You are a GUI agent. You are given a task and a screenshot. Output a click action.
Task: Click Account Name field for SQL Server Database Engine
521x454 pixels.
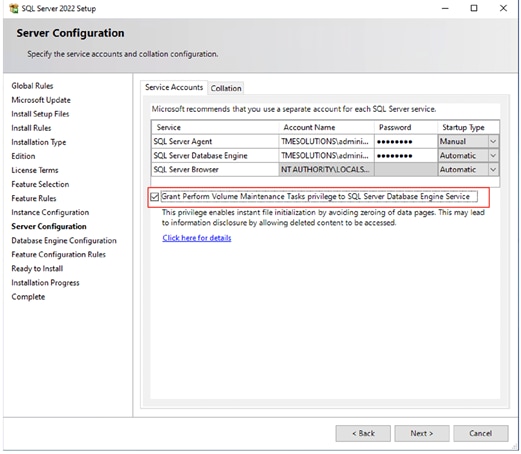click(326, 156)
